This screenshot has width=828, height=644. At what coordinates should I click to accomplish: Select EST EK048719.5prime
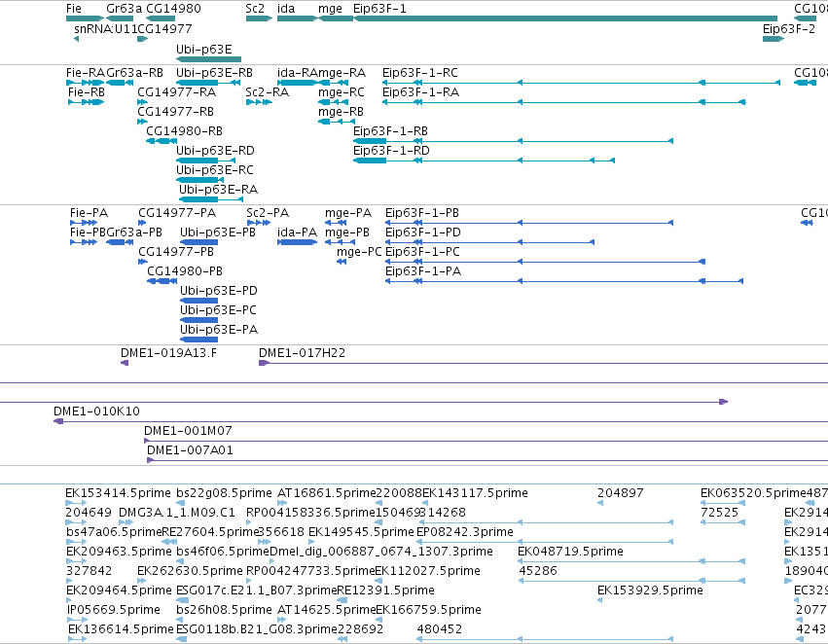click(x=570, y=551)
